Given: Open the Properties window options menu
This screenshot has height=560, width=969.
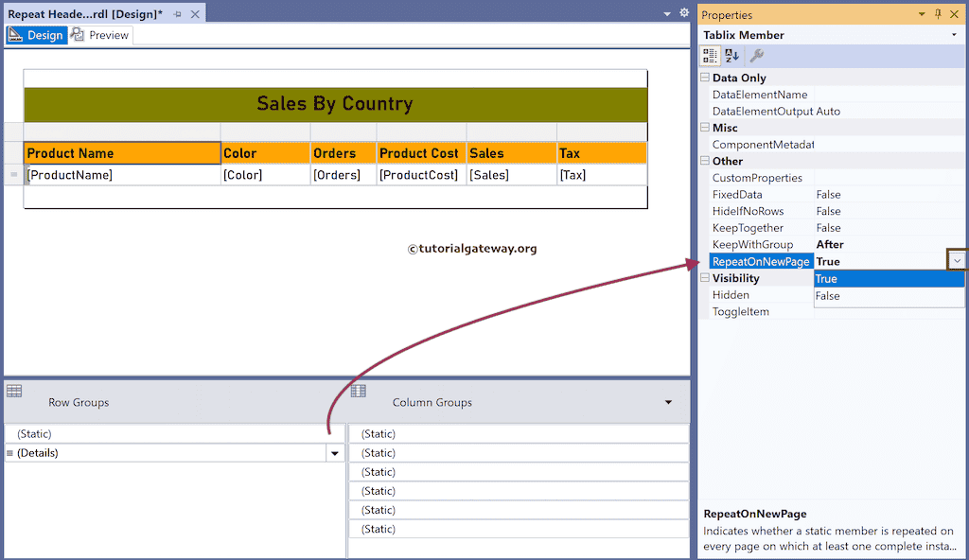Looking at the screenshot, I should point(920,14).
